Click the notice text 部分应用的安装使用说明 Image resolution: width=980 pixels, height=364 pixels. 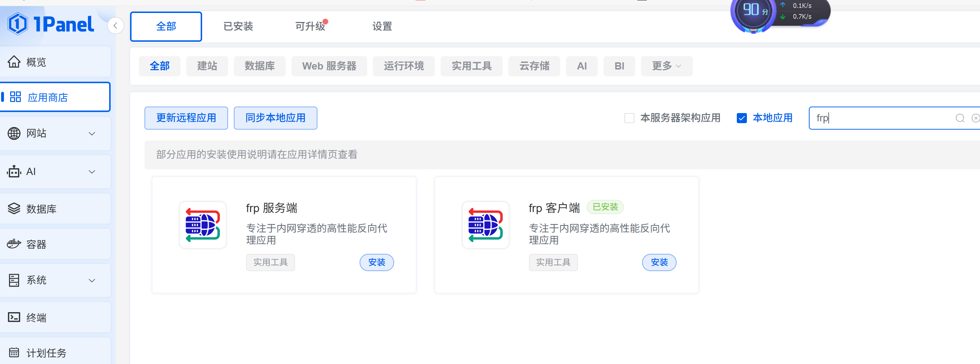[257, 154]
